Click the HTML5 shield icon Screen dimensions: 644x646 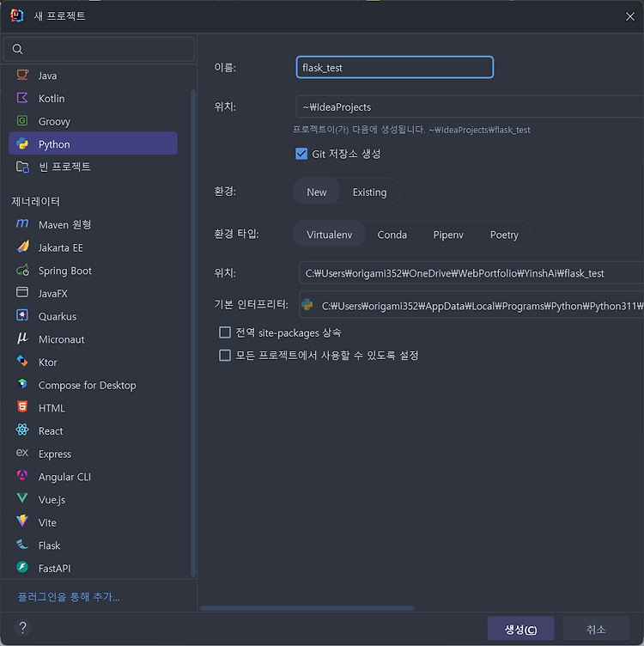[22, 407]
